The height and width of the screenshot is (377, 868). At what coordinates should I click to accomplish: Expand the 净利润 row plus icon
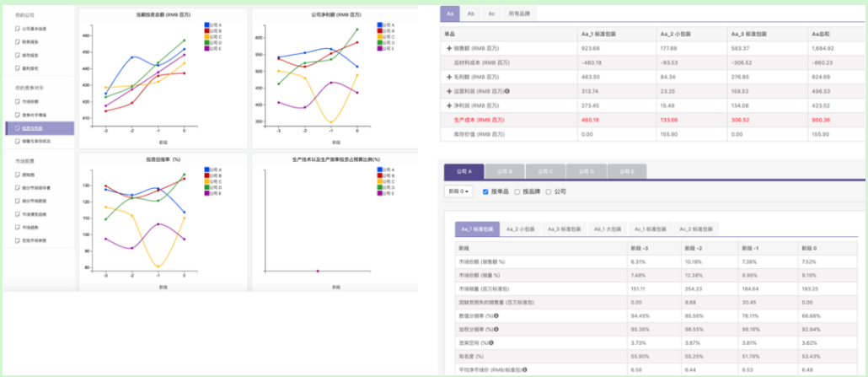coord(448,105)
